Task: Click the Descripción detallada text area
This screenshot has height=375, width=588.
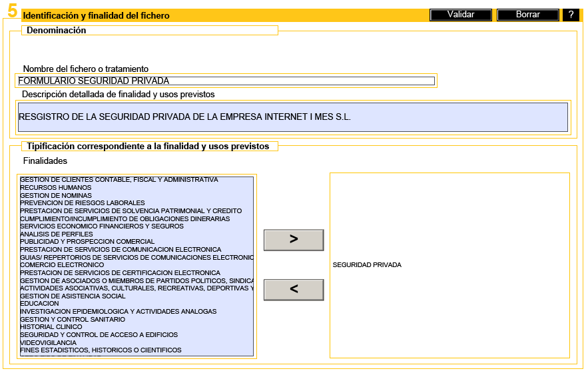Action: [x=293, y=117]
